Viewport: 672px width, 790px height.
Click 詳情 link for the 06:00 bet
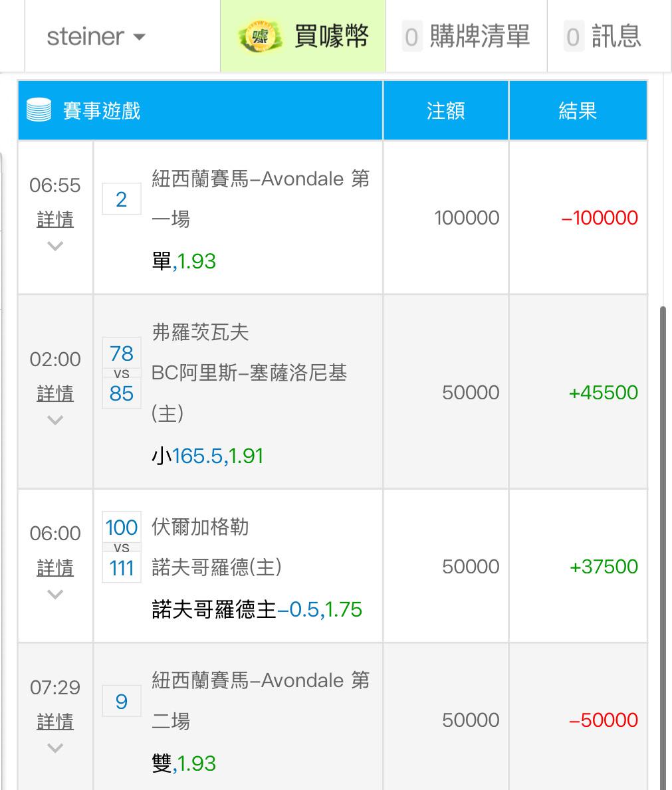click(55, 567)
